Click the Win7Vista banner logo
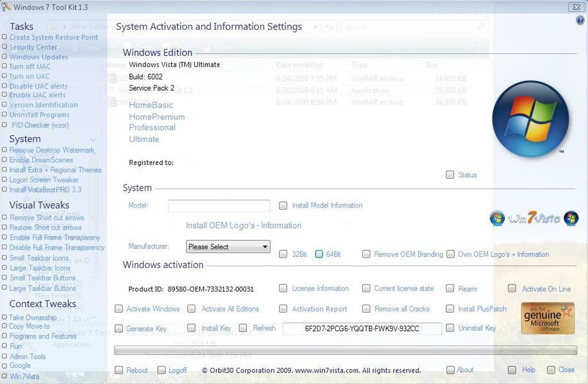This screenshot has height=384, width=588. coord(534,218)
